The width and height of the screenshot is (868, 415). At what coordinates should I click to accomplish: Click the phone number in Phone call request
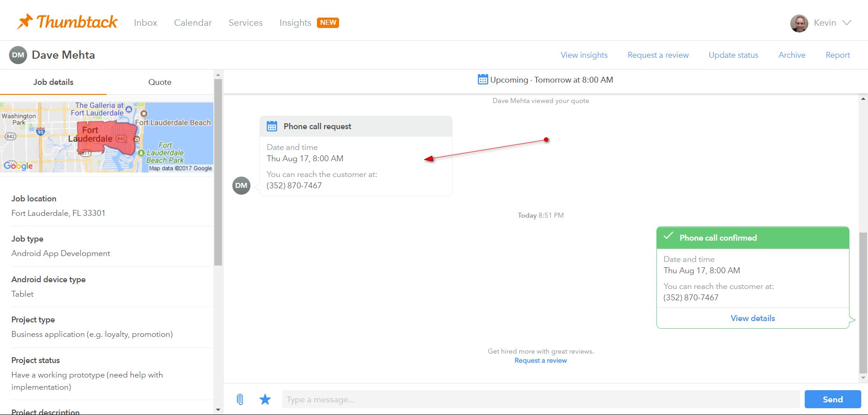[x=294, y=186]
